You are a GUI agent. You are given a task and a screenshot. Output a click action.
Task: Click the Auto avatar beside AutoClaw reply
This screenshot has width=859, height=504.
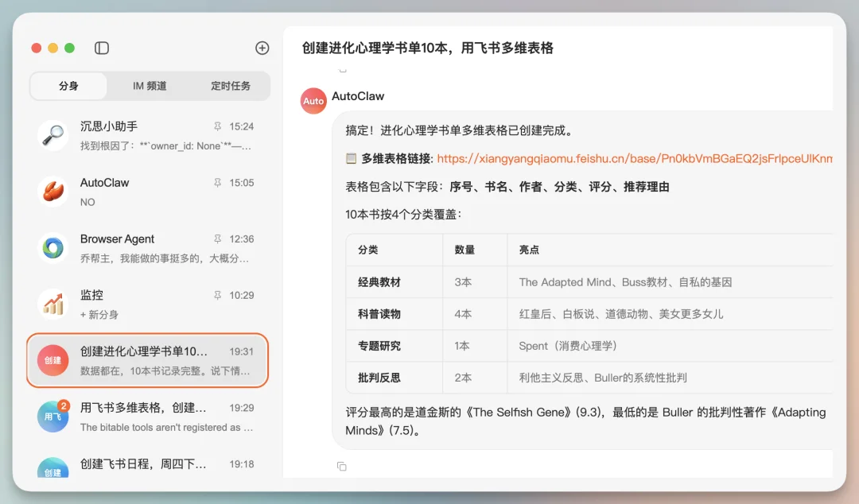click(x=313, y=100)
